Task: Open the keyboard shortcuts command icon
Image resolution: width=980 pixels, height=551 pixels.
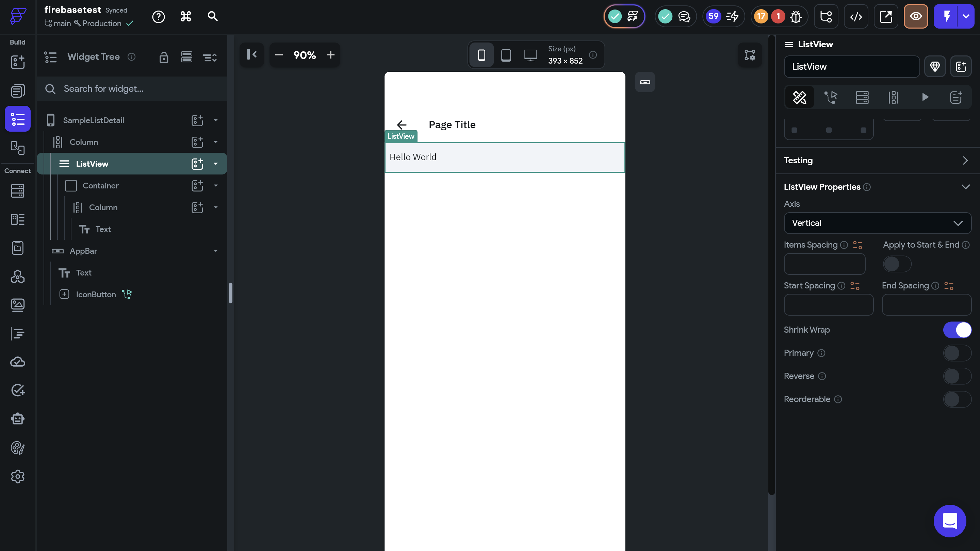Action: (186, 16)
